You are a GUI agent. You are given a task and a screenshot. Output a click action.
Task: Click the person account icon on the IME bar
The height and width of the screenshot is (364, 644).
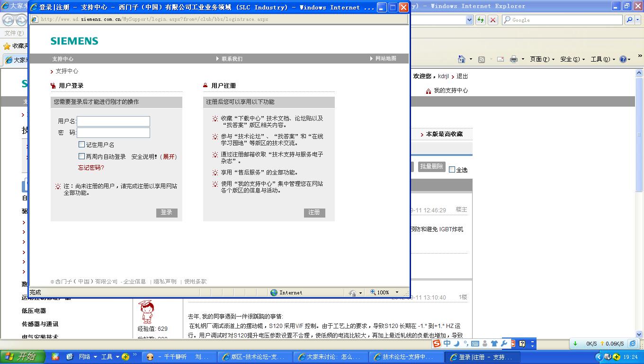(484, 344)
